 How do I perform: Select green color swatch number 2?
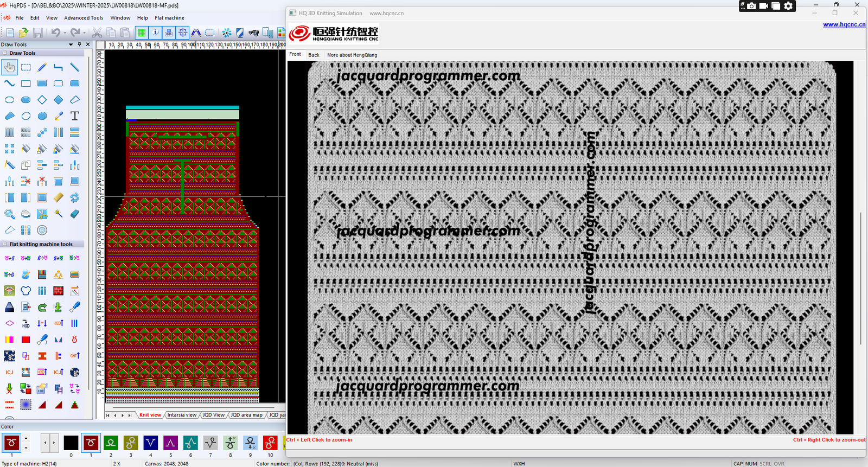tap(111, 443)
